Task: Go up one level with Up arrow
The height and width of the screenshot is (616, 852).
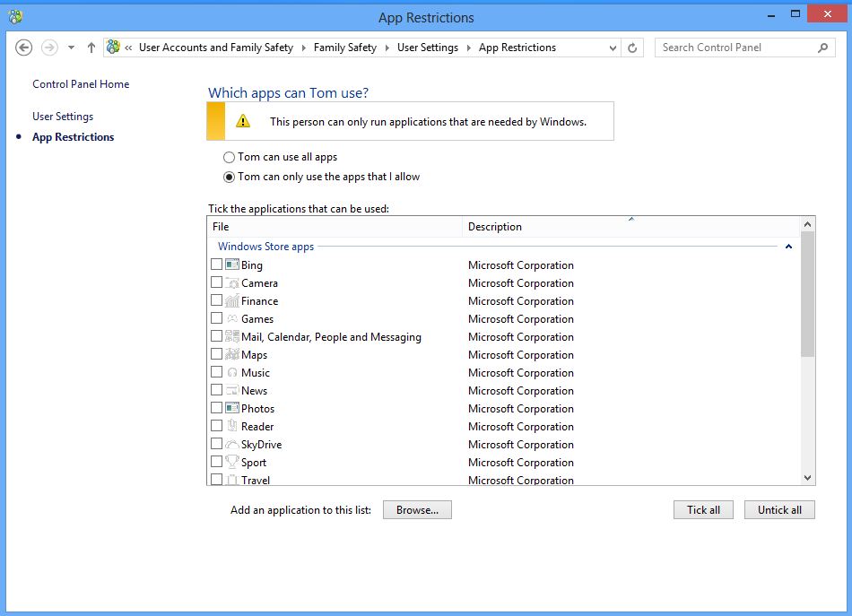Action: (91, 48)
